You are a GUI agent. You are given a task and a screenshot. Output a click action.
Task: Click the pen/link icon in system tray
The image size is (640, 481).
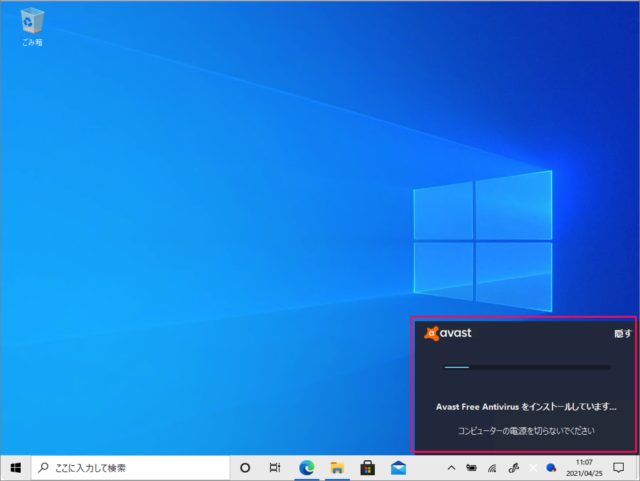pos(512,467)
